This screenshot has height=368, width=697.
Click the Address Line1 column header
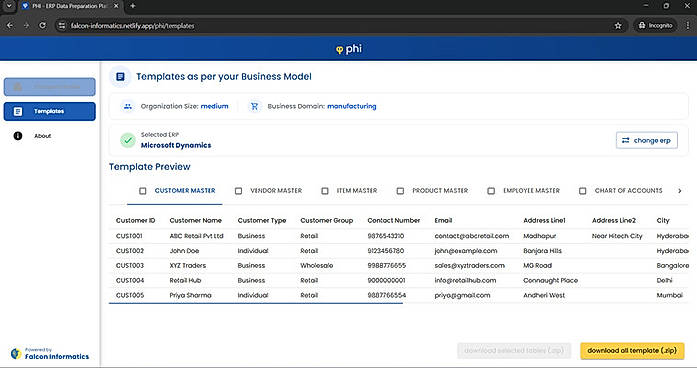545,220
